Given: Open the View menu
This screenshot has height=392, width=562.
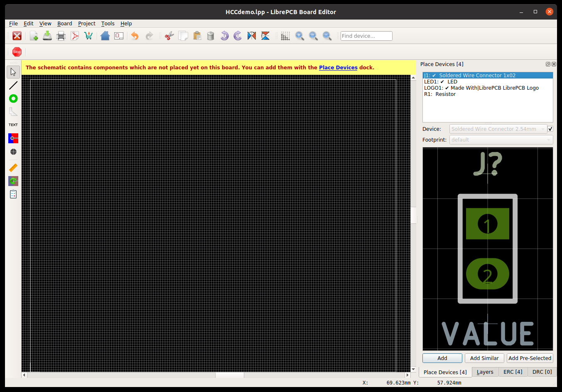Looking at the screenshot, I should point(45,24).
